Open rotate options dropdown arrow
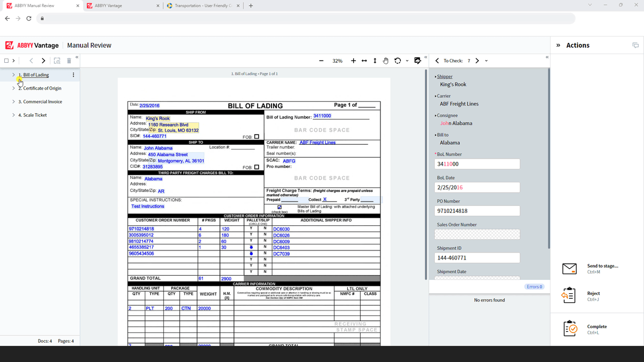Screen dimensions: 644x362 tap(407, 61)
